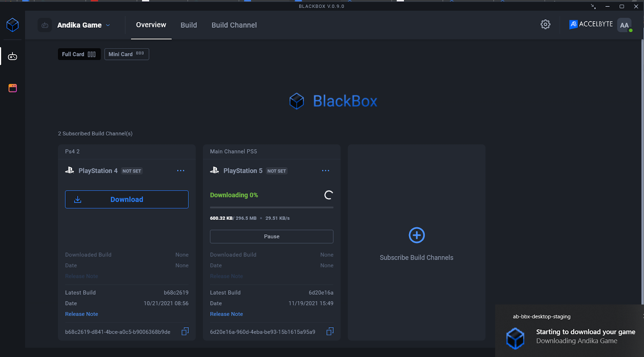
Task: Open the AA user avatar menu
Action: 624,25
